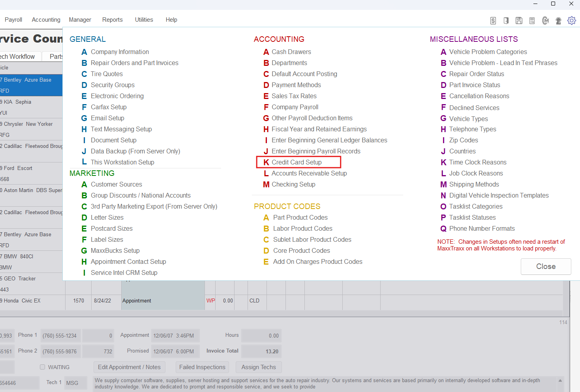Select Sales Tax Rates option

pos(294,96)
